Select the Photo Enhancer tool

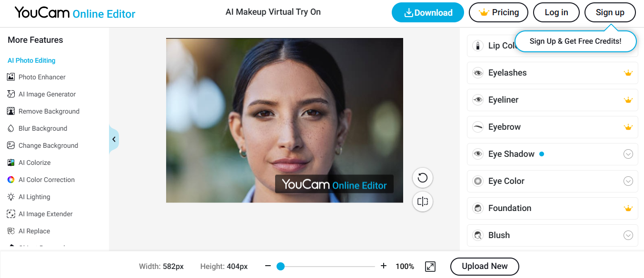pos(42,77)
